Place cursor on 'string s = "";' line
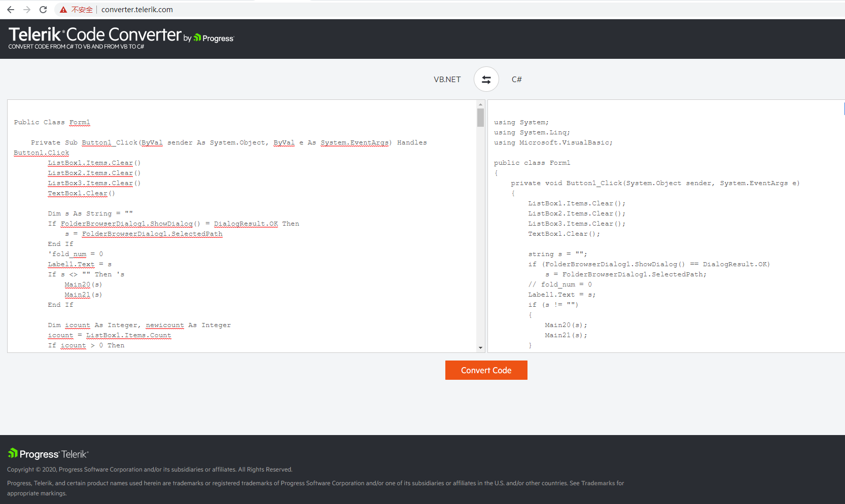This screenshot has width=845, height=504. coord(557,254)
